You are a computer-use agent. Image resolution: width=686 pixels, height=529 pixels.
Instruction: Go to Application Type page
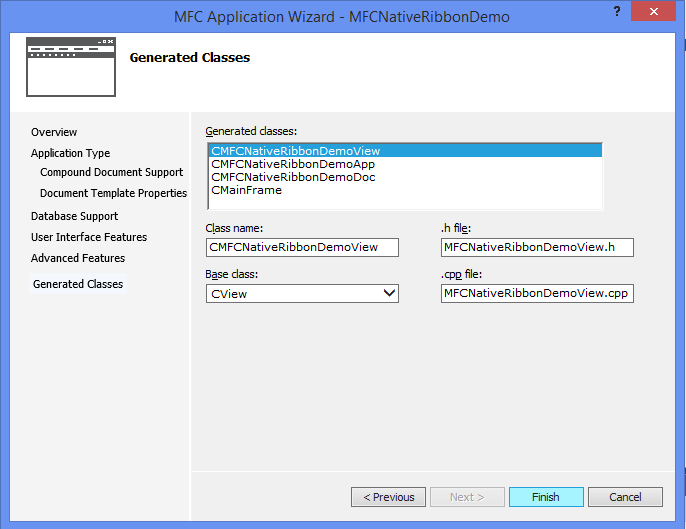tap(70, 153)
